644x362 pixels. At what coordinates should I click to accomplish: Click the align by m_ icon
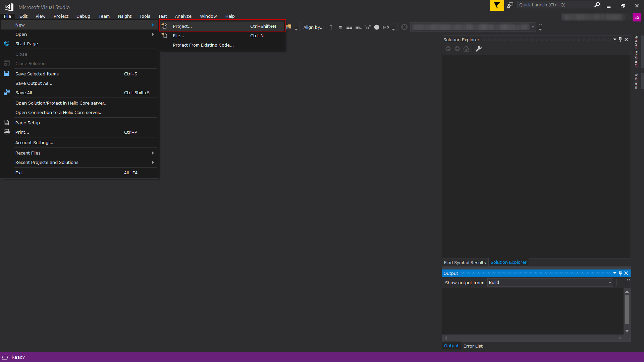point(358,27)
